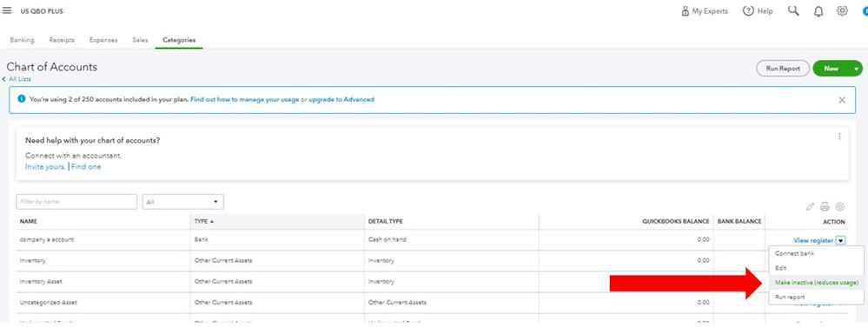Open the settings gear in header
Viewport: 868px width, 328px height.
tap(842, 11)
